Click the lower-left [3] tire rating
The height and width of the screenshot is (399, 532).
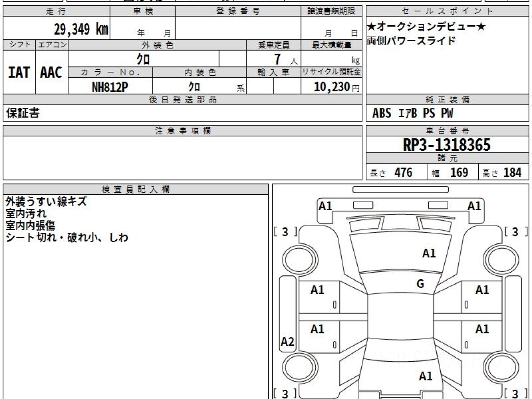(x=285, y=393)
